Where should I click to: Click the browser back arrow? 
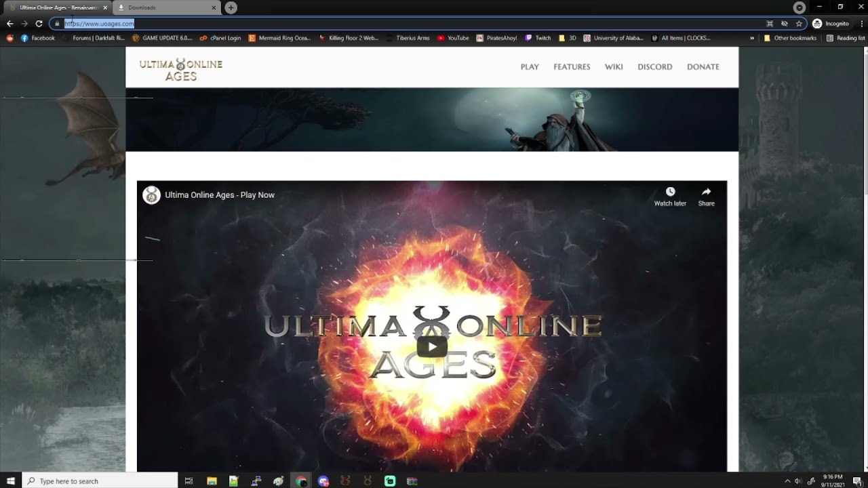pyautogui.click(x=9, y=23)
